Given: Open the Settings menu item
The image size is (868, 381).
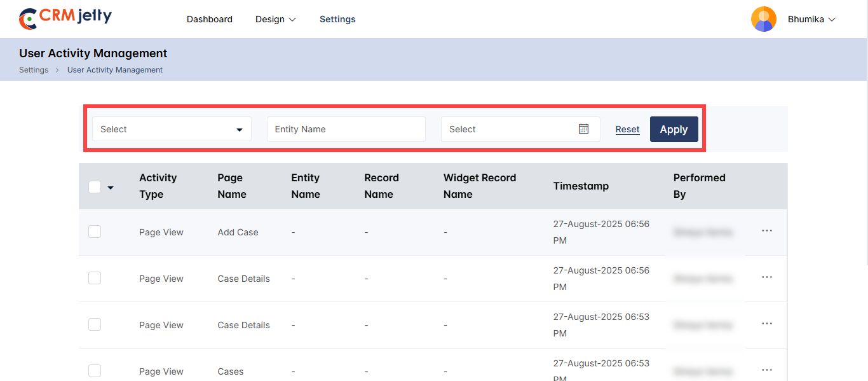Looking at the screenshot, I should point(337,19).
